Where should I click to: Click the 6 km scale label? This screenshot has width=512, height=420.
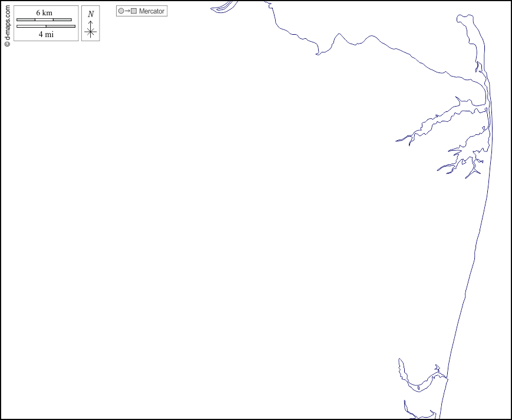44,13
